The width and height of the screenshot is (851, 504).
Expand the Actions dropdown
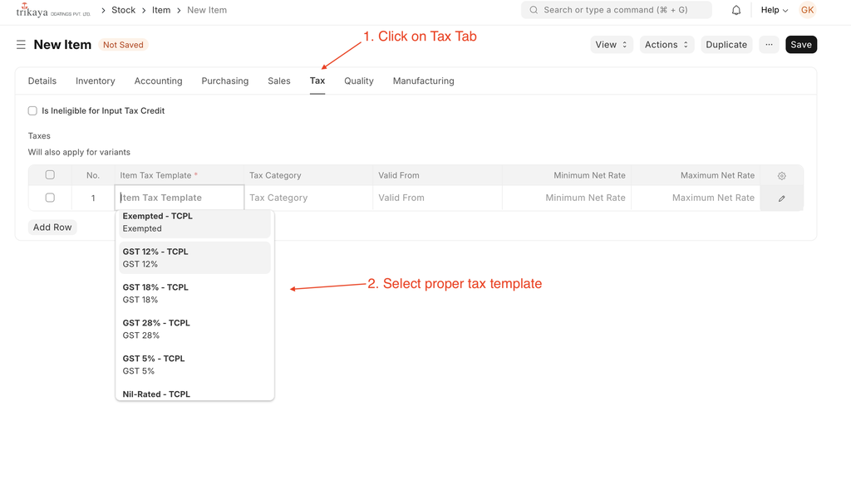pyautogui.click(x=667, y=45)
